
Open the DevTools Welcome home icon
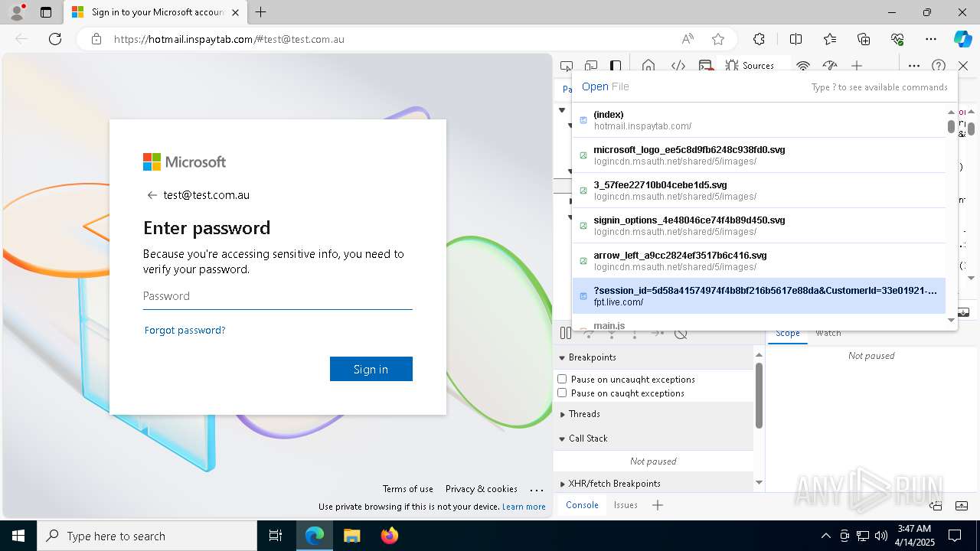pos(648,66)
